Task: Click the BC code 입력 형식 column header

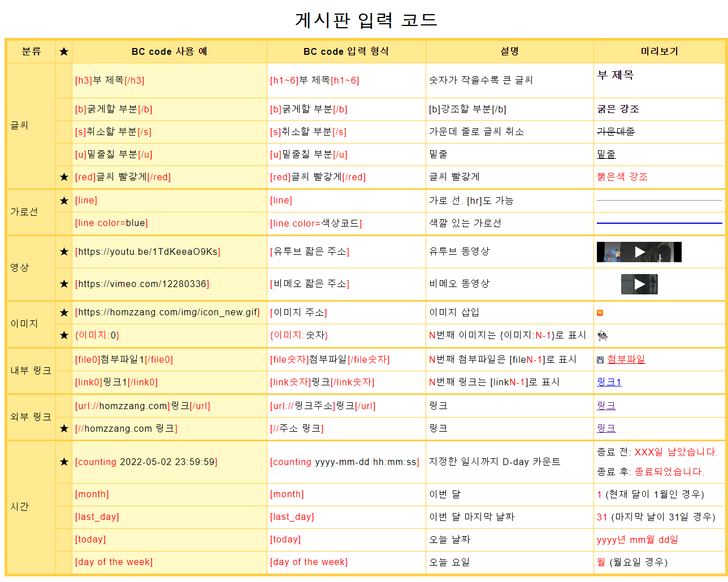Action: click(346, 51)
